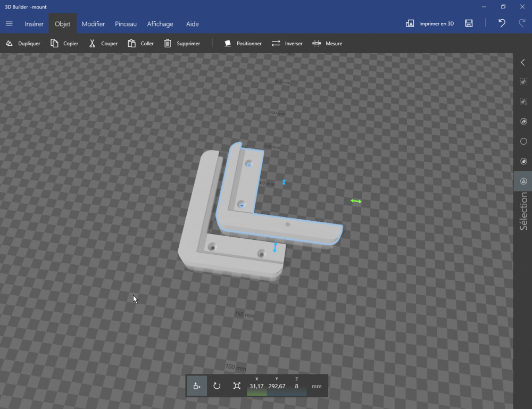Undo the last action
This screenshot has width=532, height=409.
pyautogui.click(x=502, y=23)
